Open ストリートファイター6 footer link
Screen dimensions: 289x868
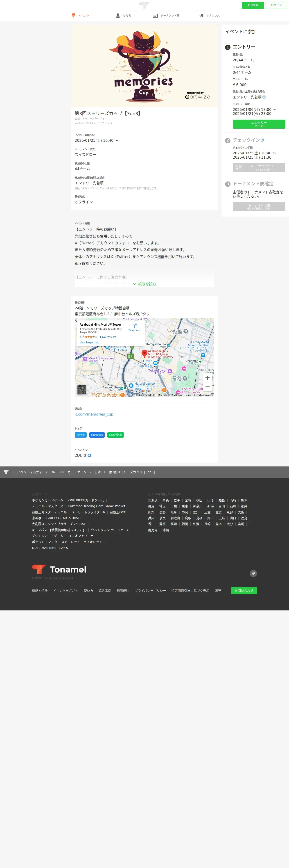click(x=88, y=512)
